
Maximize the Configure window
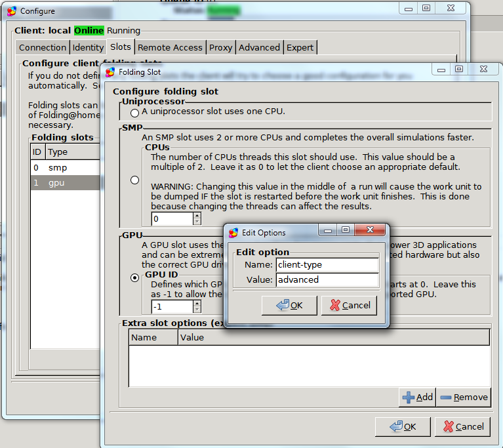click(426, 8)
